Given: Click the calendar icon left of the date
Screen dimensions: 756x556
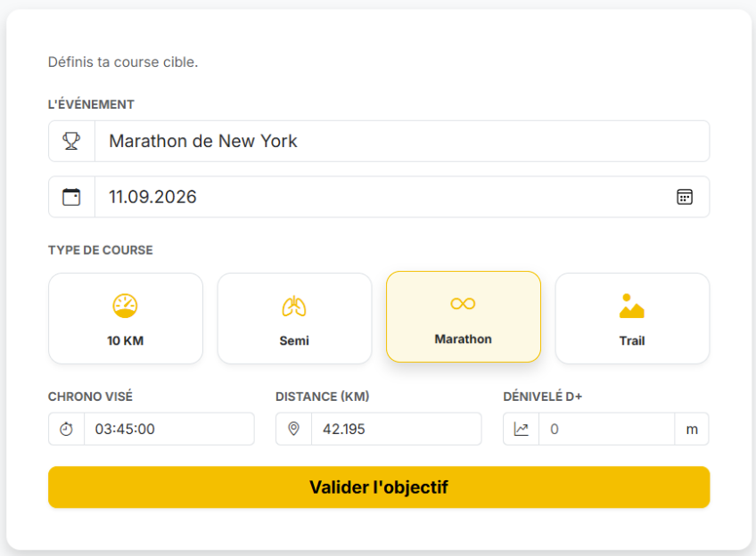Looking at the screenshot, I should click(x=71, y=197).
